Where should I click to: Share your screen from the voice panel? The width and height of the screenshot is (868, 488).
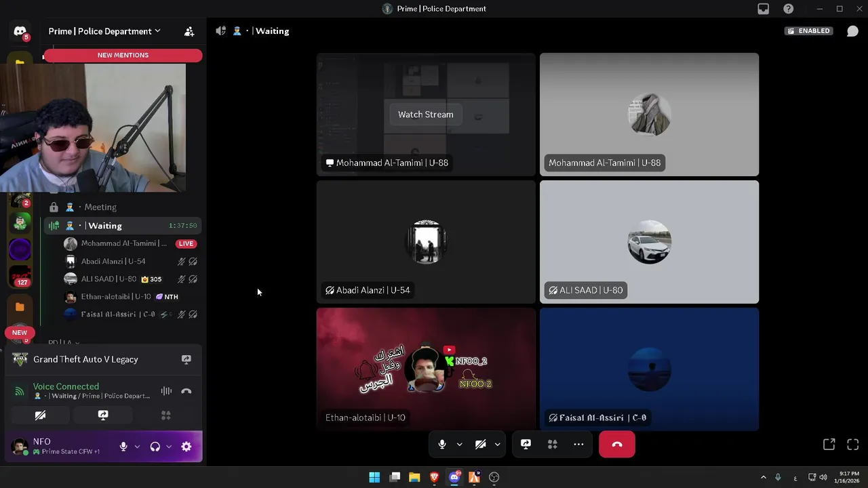(x=103, y=415)
